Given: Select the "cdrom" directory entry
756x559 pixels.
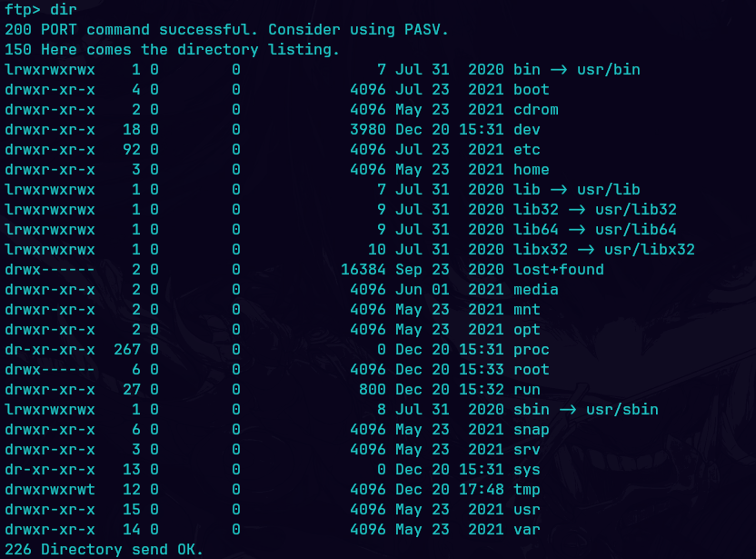Looking at the screenshot, I should 536,110.
